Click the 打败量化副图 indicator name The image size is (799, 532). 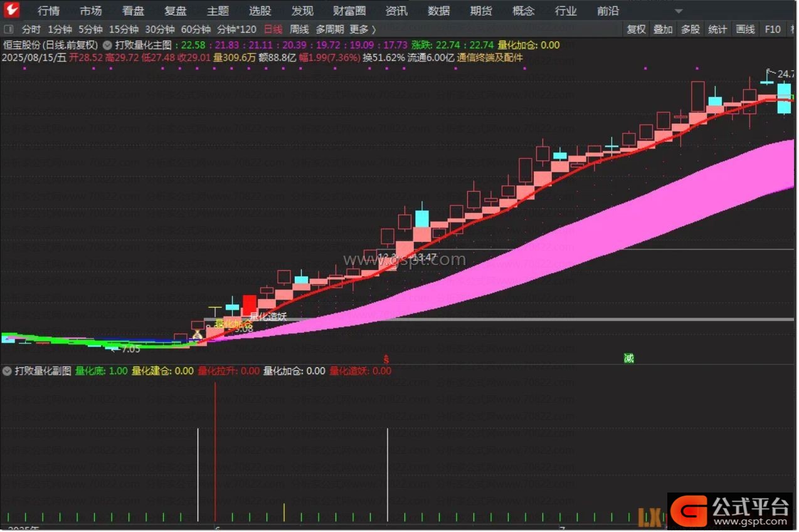43,371
